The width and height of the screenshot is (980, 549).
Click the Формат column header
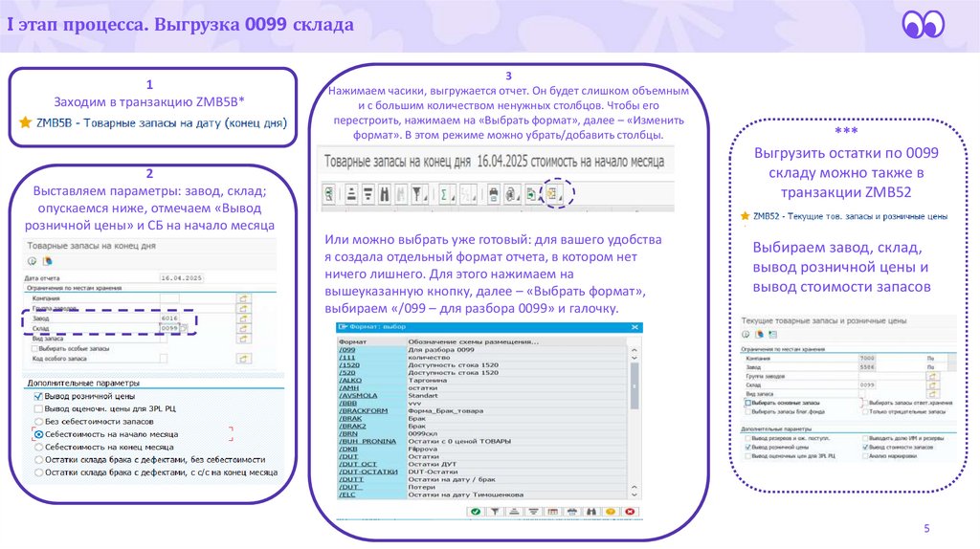pyautogui.click(x=372, y=341)
